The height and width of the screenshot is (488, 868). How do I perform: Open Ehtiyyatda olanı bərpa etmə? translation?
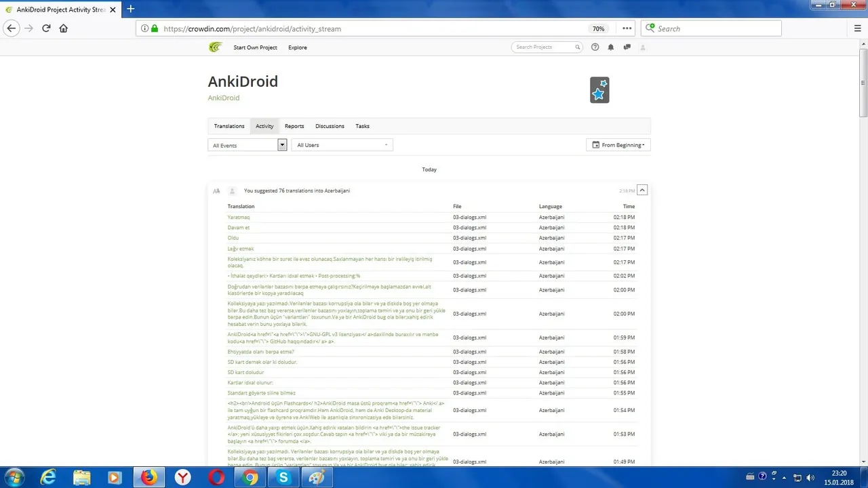pos(261,351)
